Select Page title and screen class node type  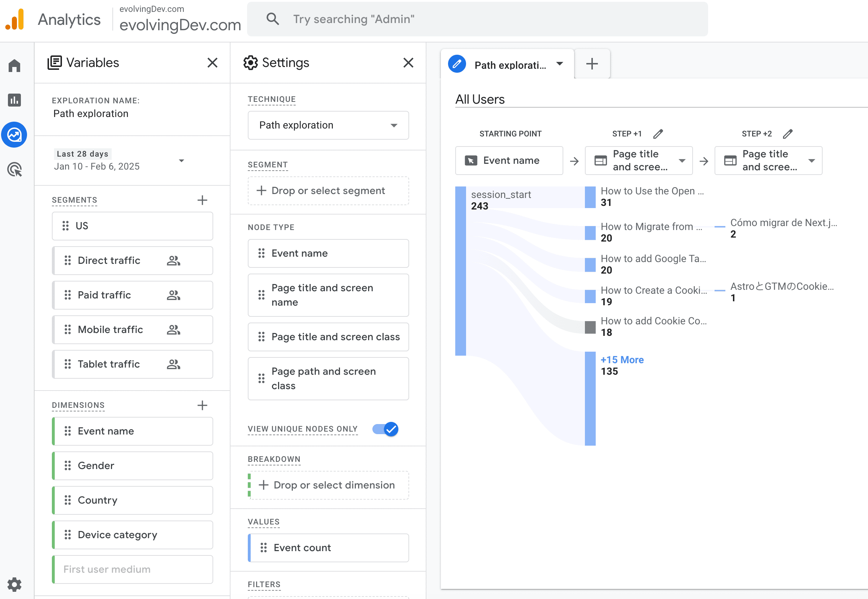pos(328,337)
